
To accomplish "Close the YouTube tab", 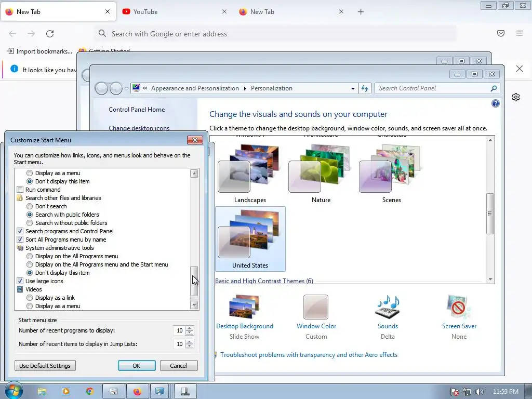I will [x=224, y=11].
